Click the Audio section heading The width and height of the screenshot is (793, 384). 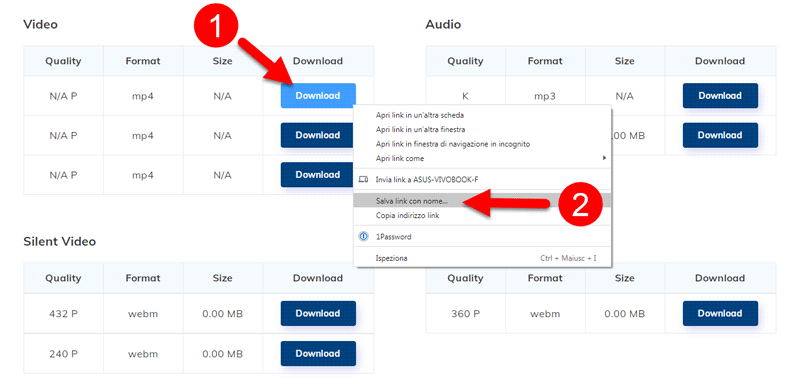pos(443,24)
